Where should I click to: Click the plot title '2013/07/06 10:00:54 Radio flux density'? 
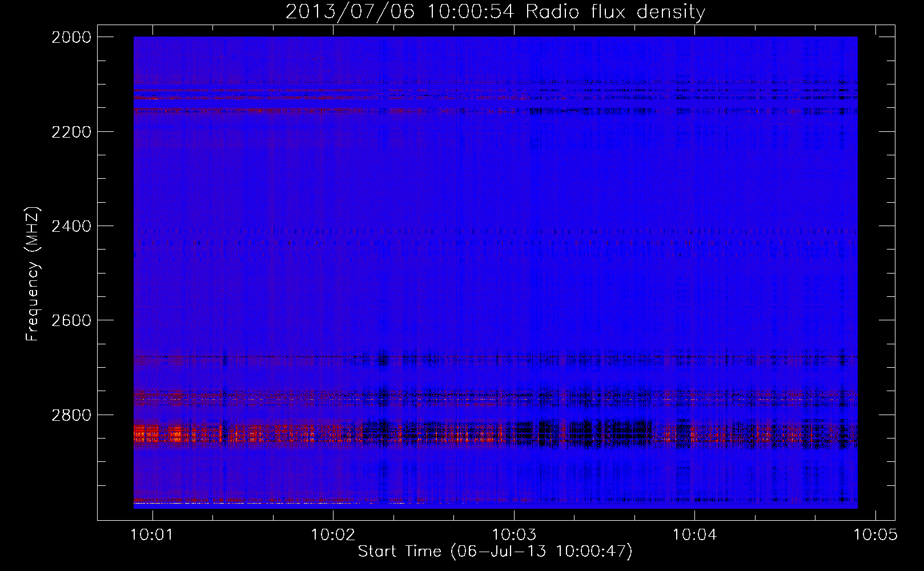495,11
